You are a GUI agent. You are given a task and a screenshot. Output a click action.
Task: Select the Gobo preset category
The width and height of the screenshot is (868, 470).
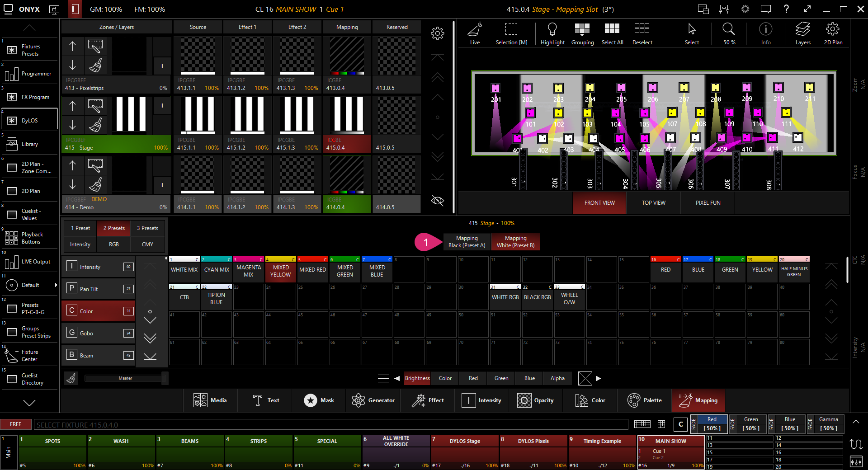point(98,333)
